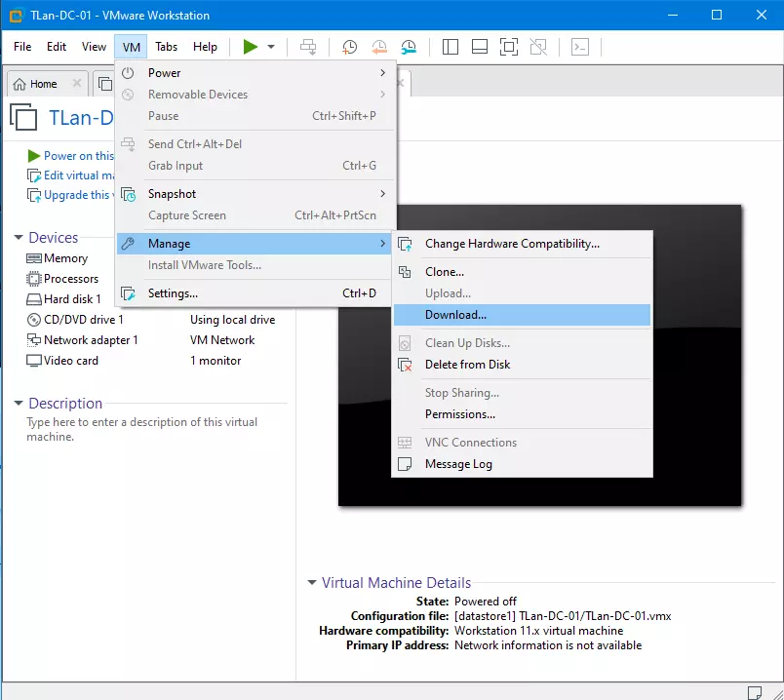Click the 'Using local drive' value
Image resolution: width=784 pixels, height=700 pixels.
(232, 320)
